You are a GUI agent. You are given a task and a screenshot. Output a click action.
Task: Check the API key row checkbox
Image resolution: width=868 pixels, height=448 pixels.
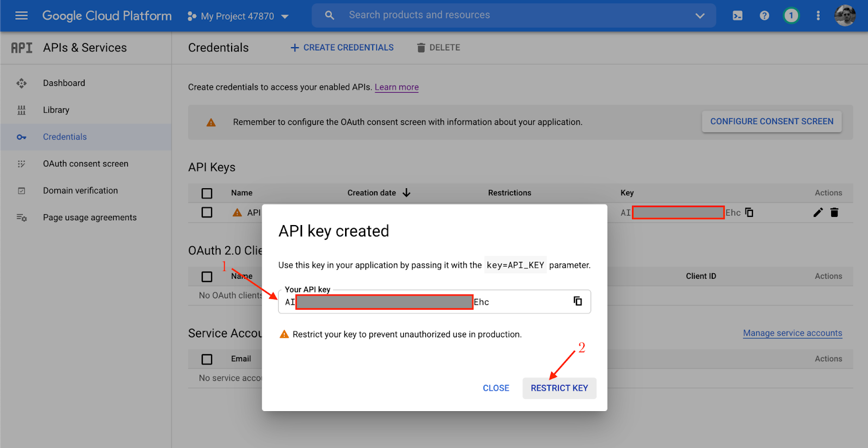click(x=207, y=213)
